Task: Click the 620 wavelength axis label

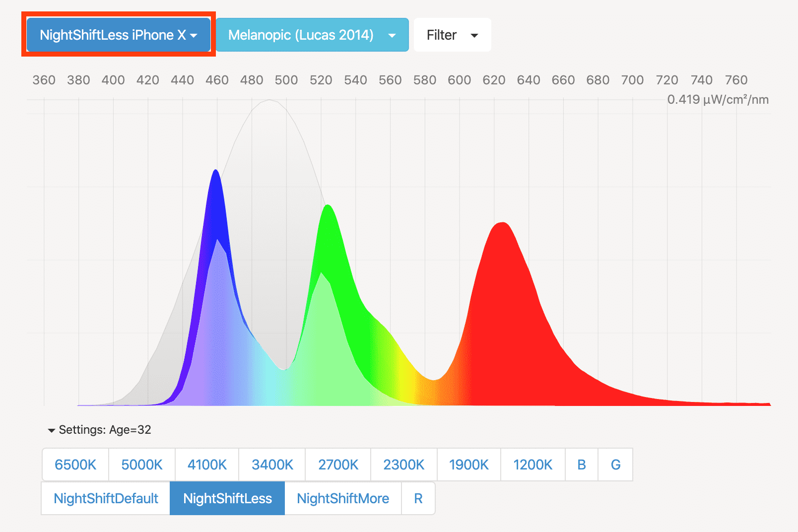Action: 494,80
